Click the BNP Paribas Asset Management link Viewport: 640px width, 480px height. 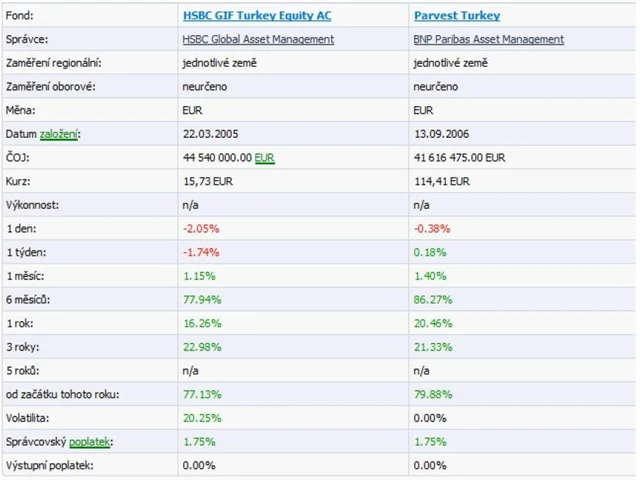tap(488, 39)
